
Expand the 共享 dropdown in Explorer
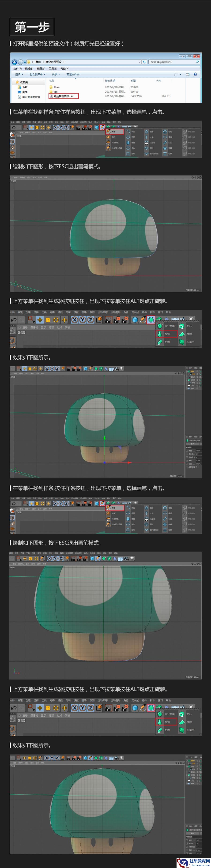pos(56,75)
